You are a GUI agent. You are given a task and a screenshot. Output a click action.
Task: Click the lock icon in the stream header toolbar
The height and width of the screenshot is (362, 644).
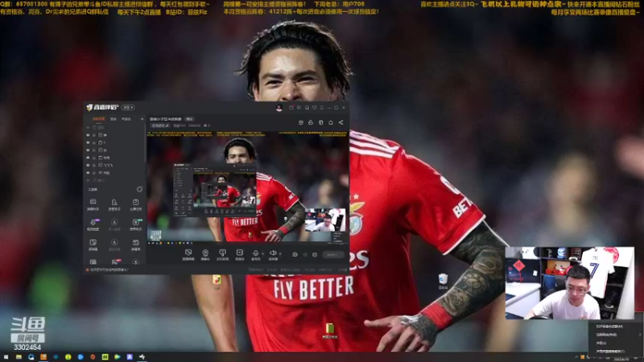coord(311,122)
